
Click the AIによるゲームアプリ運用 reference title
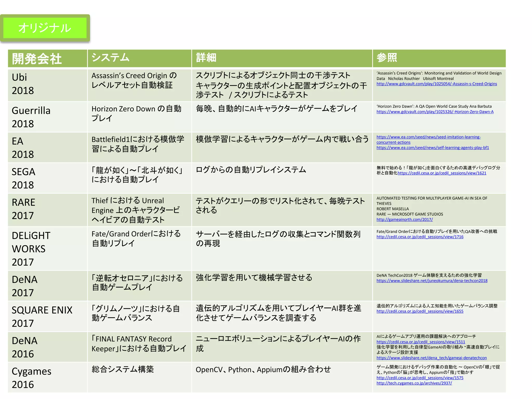pos(426,337)
